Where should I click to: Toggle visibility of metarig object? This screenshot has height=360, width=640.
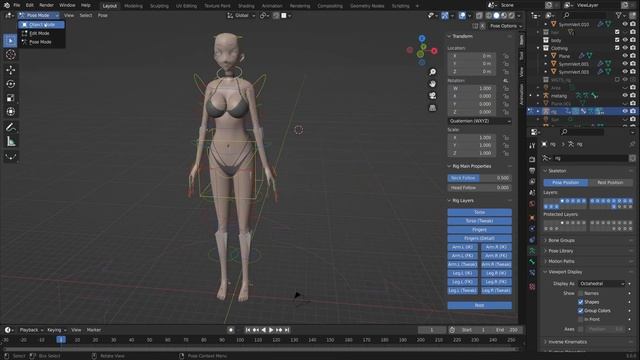pos(625,96)
